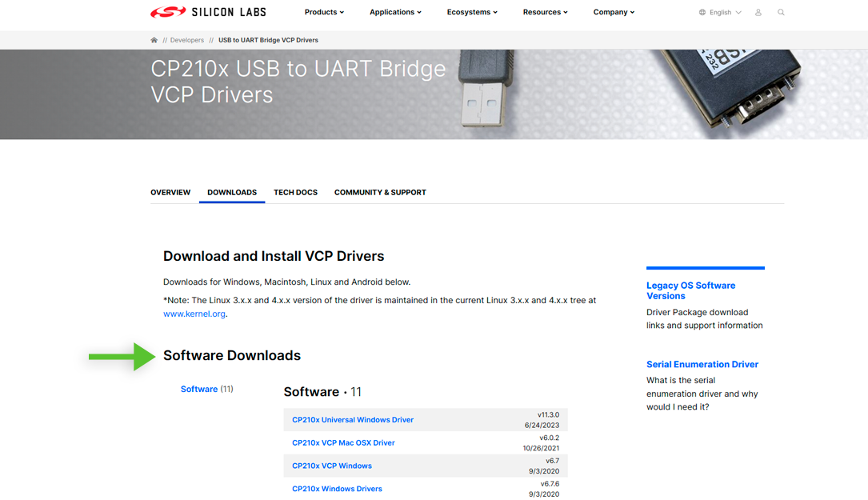Open the www.kernel.org link
Screen dimensions: 868x500
point(194,314)
